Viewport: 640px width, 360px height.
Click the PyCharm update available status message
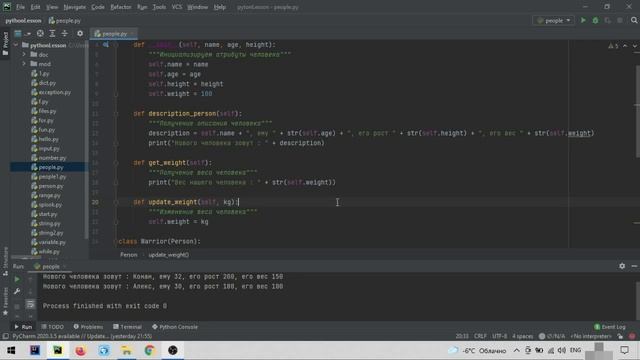pos(82,336)
